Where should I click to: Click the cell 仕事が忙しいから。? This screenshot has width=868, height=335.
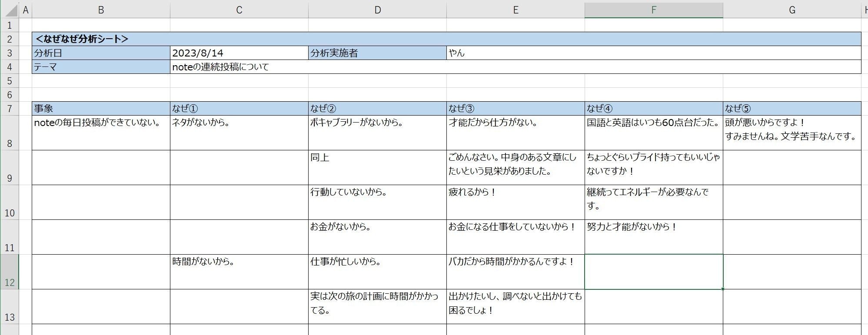(377, 272)
